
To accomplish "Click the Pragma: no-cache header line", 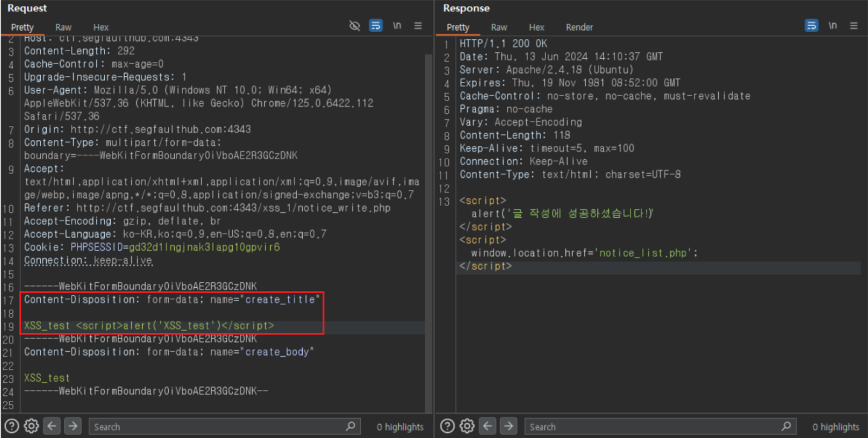I will [x=506, y=109].
